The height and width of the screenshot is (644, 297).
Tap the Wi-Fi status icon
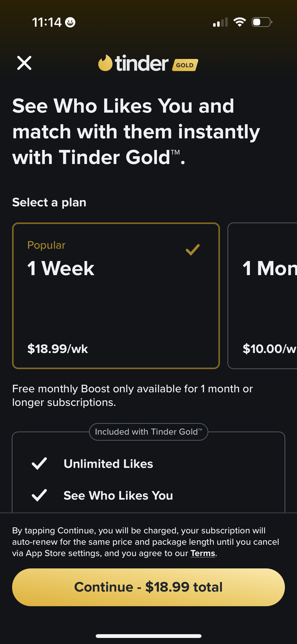240,22
